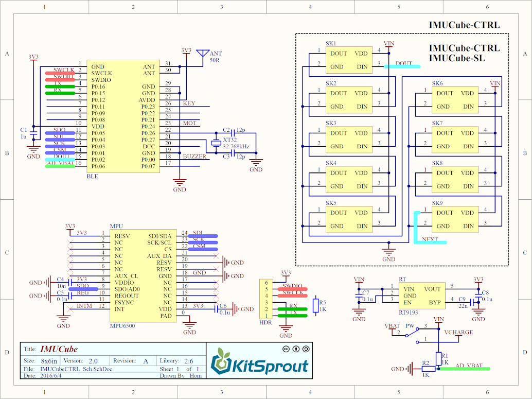Click the AD_VBAT label near resistor R1
Viewport: 532px width, 399px height.
(469, 366)
